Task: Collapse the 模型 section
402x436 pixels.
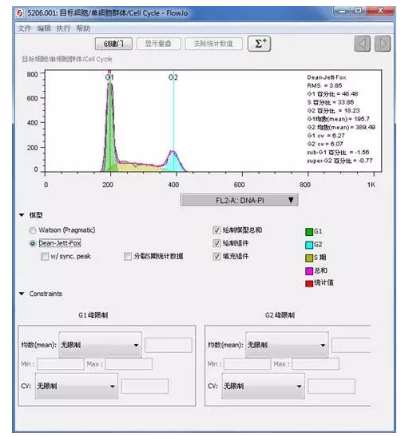Action: [x=22, y=215]
